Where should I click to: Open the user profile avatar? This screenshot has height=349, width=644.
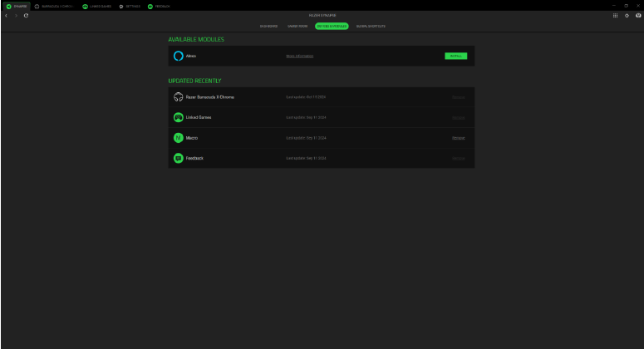point(638,16)
